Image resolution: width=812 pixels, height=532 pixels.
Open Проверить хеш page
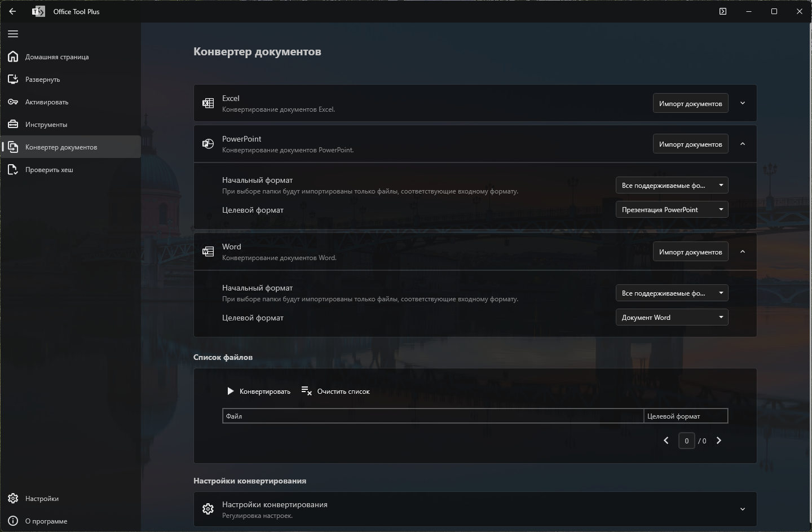pyautogui.click(x=70, y=170)
